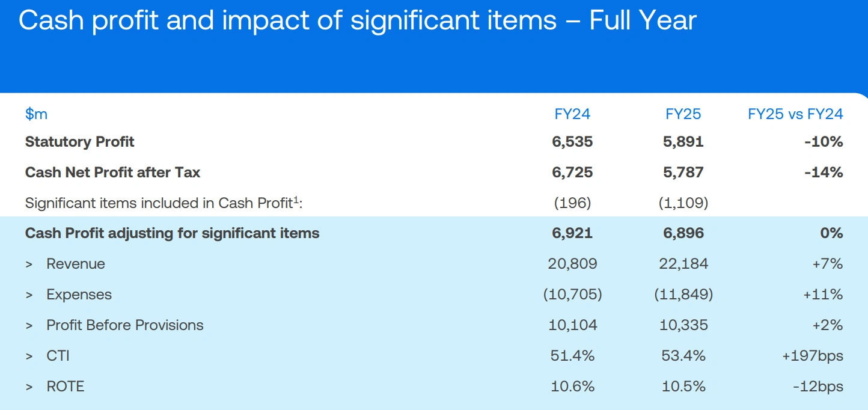Click the chevron beside CTI

click(29, 356)
